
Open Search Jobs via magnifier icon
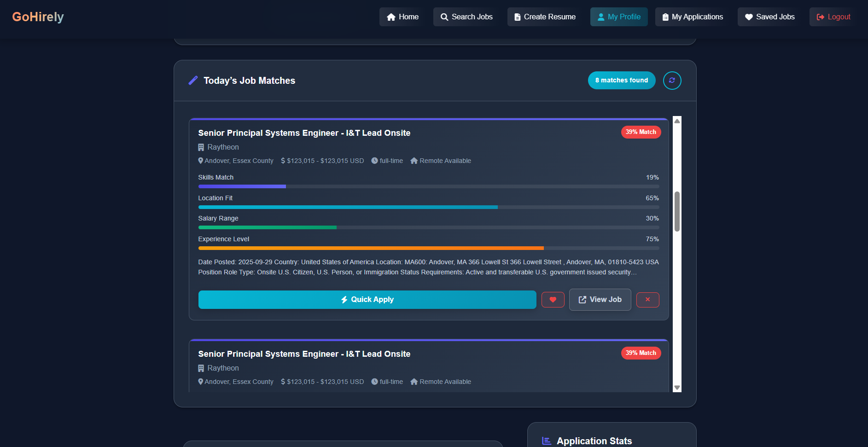point(444,17)
